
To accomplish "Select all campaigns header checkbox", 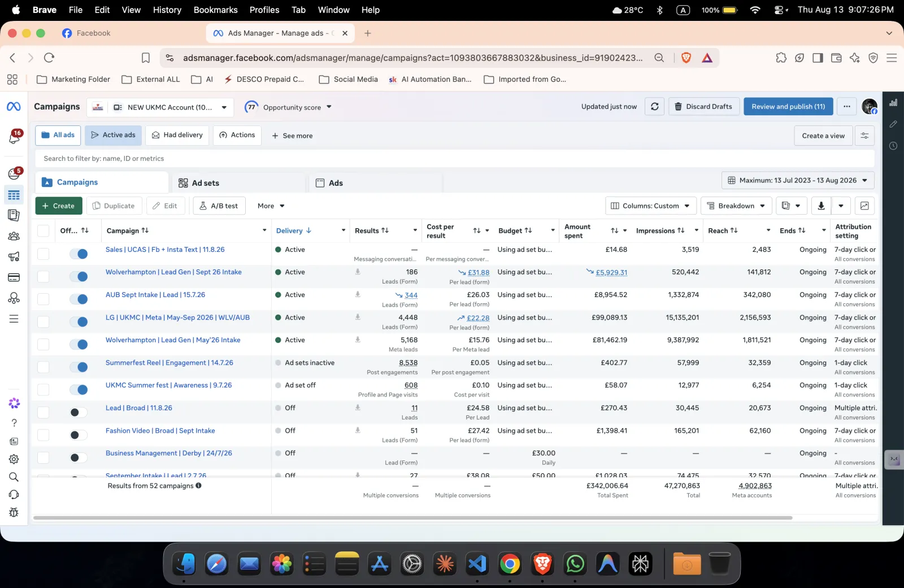I will 43,230.
